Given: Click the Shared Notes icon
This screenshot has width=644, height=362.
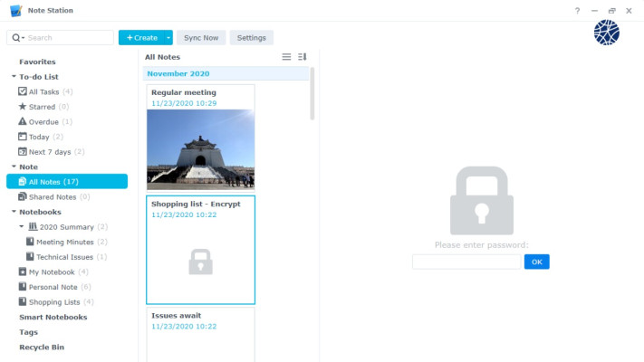Looking at the screenshot, I should click(x=23, y=196).
